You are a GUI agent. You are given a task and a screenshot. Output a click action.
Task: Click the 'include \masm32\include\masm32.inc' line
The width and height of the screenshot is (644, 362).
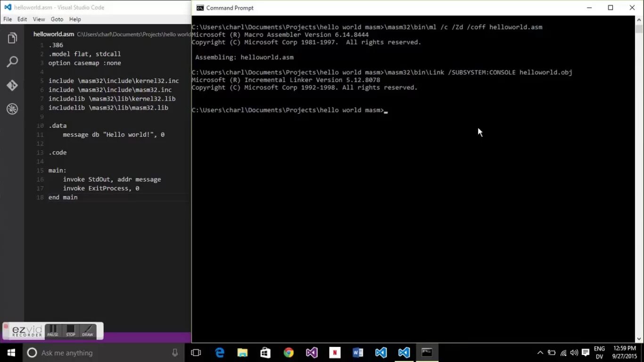click(x=110, y=90)
